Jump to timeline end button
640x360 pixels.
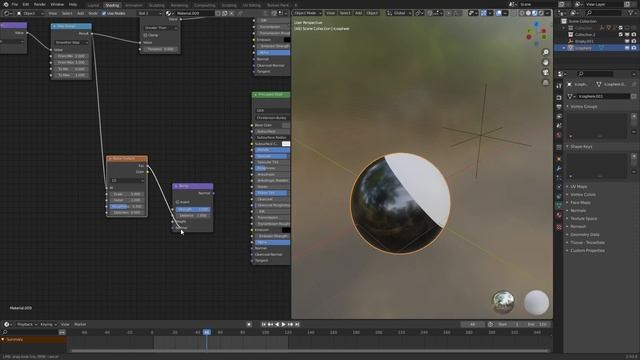(x=297, y=324)
